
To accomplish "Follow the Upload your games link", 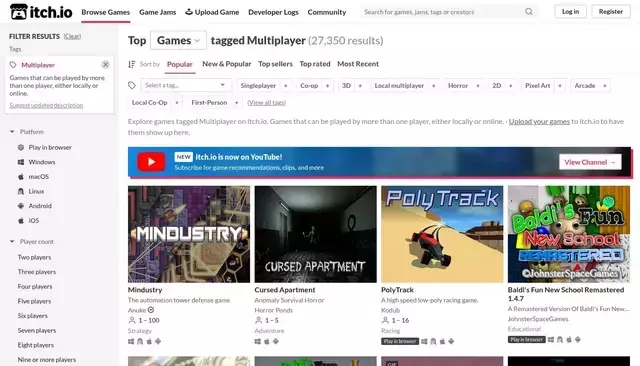I will pos(539,121).
